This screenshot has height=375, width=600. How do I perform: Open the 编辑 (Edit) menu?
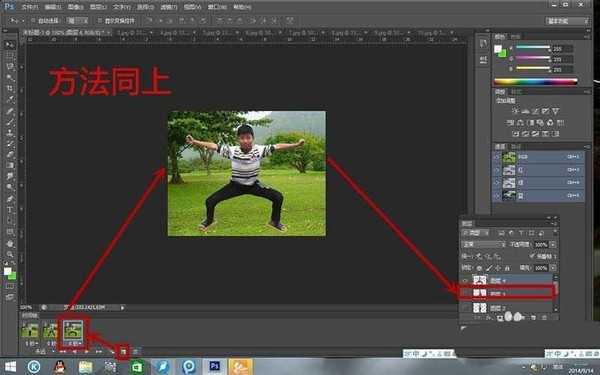point(53,7)
